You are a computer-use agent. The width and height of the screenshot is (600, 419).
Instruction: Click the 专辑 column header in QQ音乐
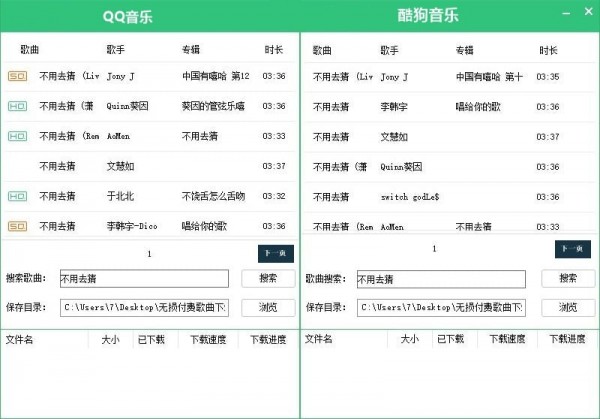click(x=191, y=49)
